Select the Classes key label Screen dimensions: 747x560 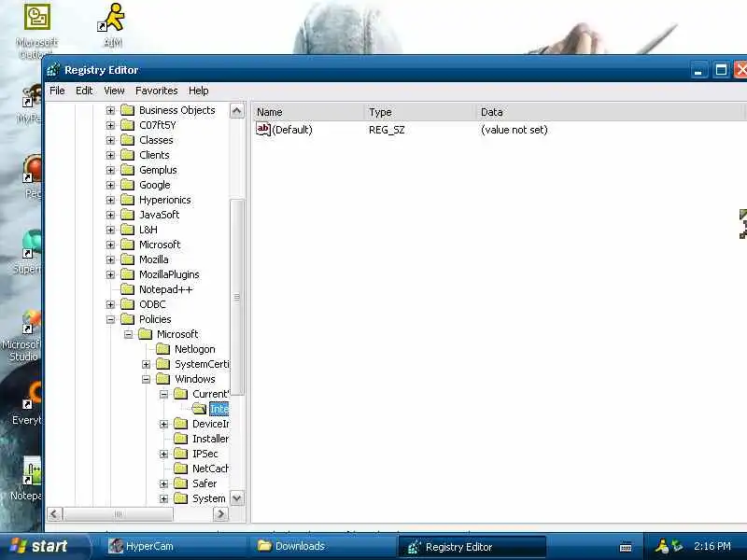156,140
